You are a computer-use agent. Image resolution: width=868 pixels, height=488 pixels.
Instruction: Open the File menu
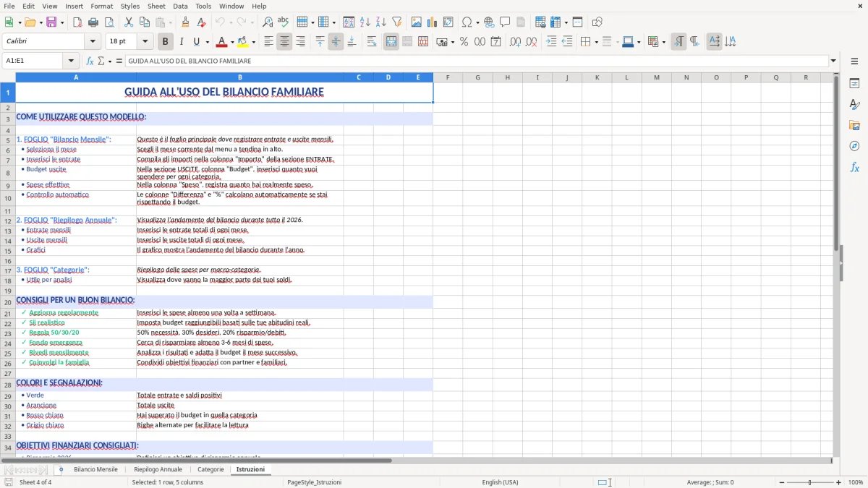(x=9, y=6)
